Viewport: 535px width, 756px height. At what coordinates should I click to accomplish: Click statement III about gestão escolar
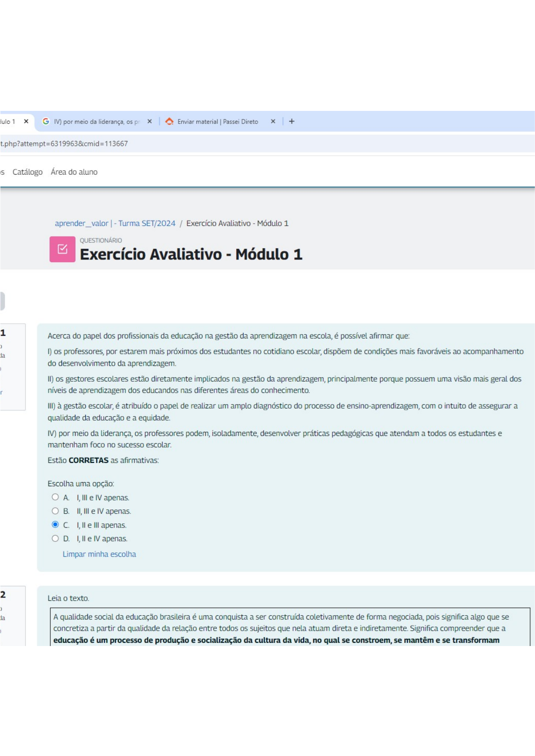pos(283,412)
